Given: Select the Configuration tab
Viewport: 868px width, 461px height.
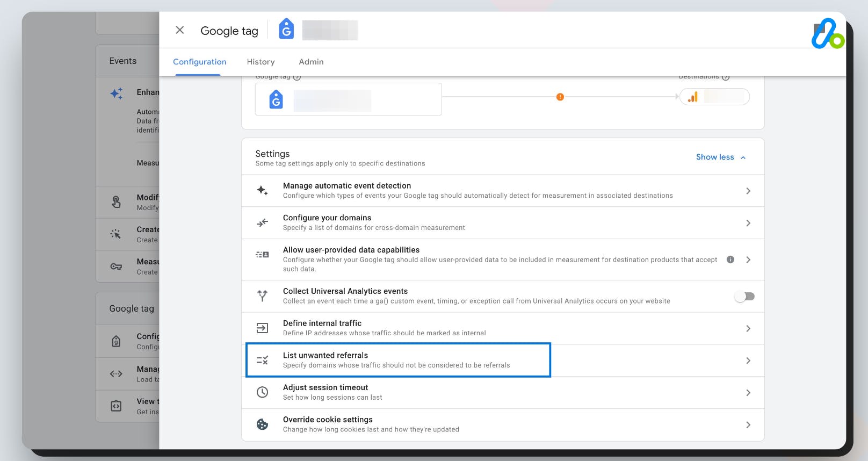Looking at the screenshot, I should [199, 62].
